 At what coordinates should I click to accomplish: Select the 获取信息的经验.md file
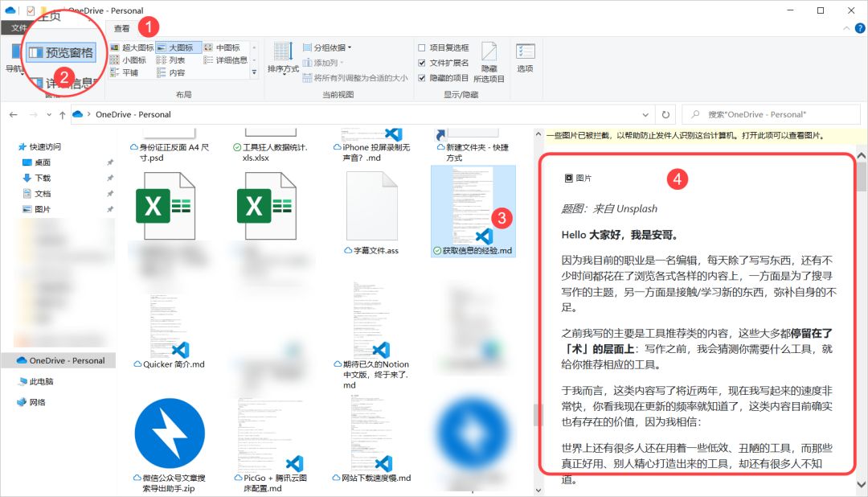pos(473,211)
